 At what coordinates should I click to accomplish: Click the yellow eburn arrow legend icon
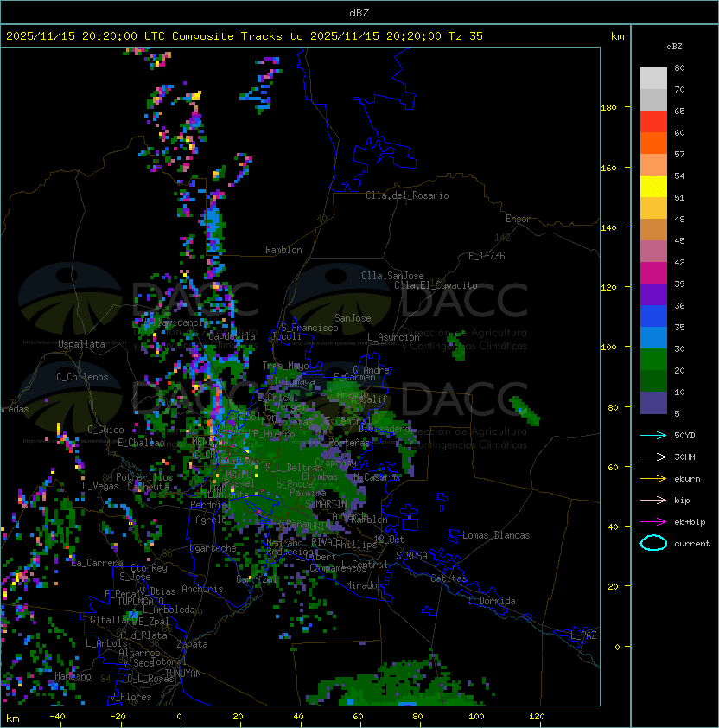653,479
